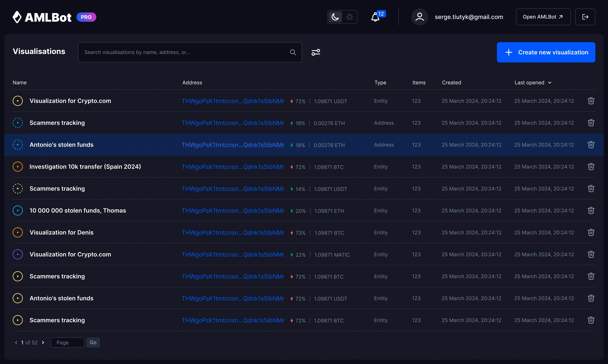Image resolution: width=608 pixels, height=364 pixels.
Task: Delete the Visualization for Denis row
Action: pos(591,232)
